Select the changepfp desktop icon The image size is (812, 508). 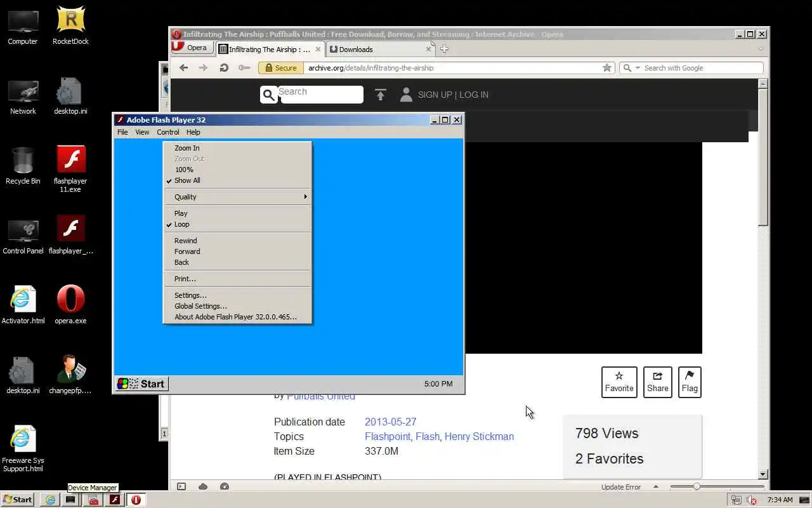[70, 375]
